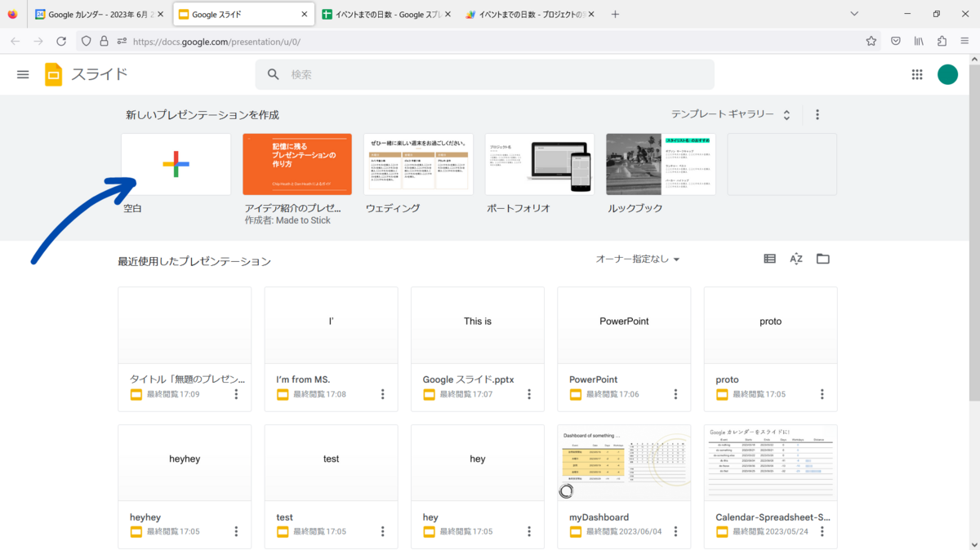List all tabs dropdown arrow
Screen dimensions: 980x550
(854, 14)
